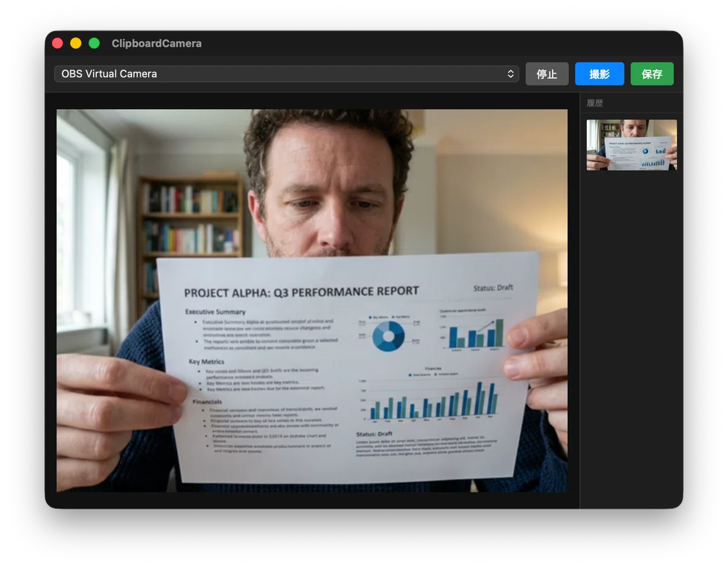Open the OBS Virtual Camera source dropdown
This screenshot has width=728, height=568.
(286, 74)
